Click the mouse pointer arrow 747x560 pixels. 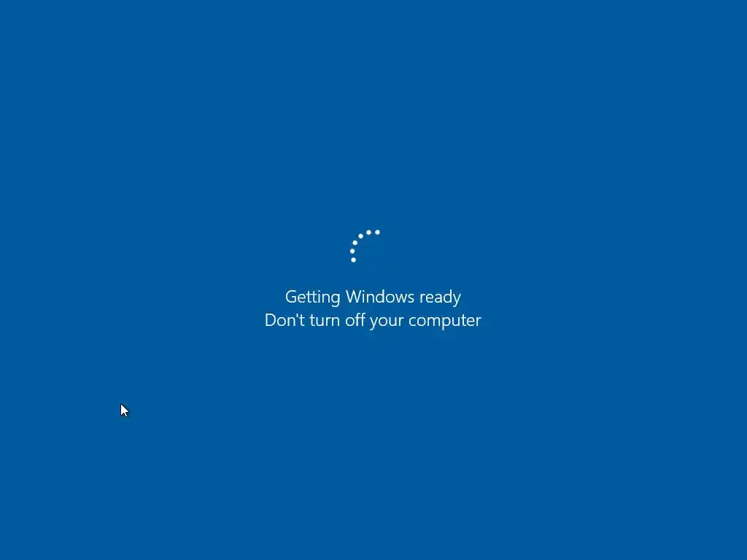[x=124, y=411]
